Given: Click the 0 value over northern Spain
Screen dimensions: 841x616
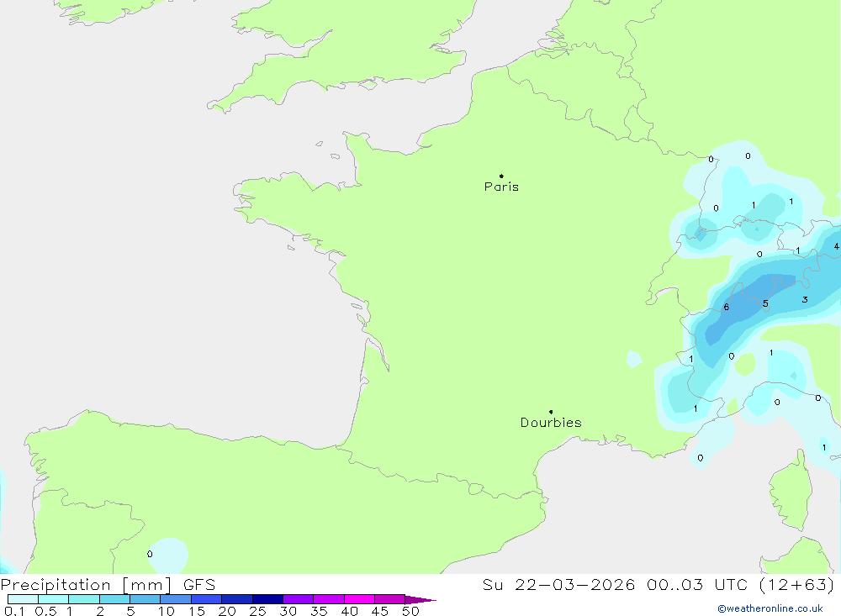Looking at the screenshot, I should tap(150, 554).
